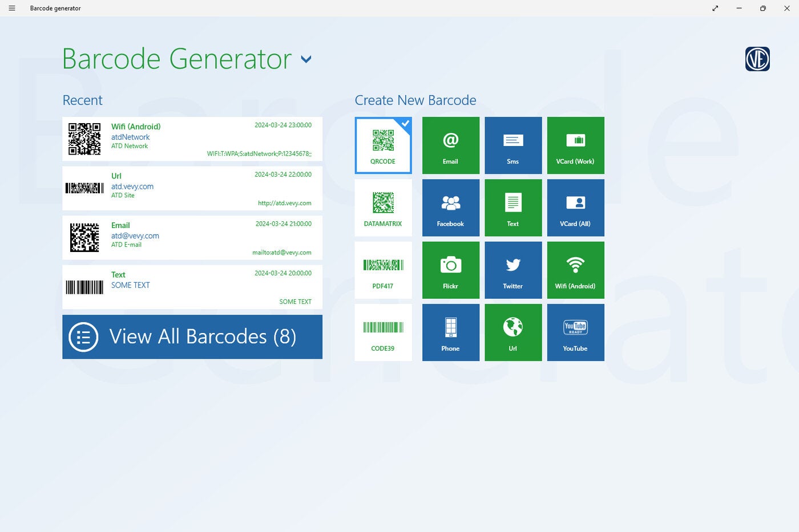Click the Create New Barcode heading

[x=415, y=100]
